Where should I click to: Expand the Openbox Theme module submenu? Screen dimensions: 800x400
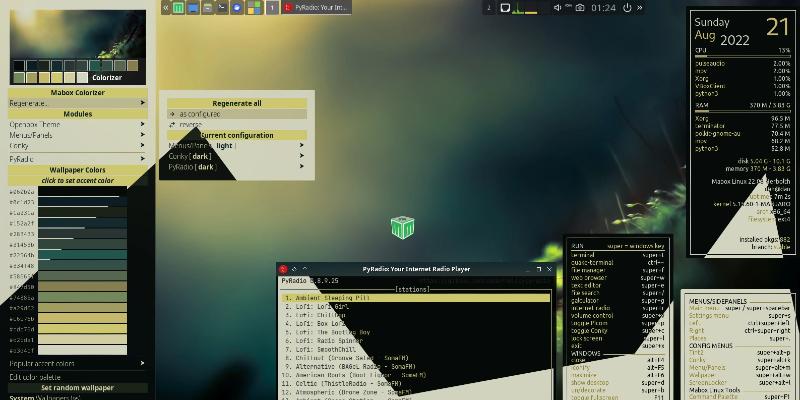point(77,125)
